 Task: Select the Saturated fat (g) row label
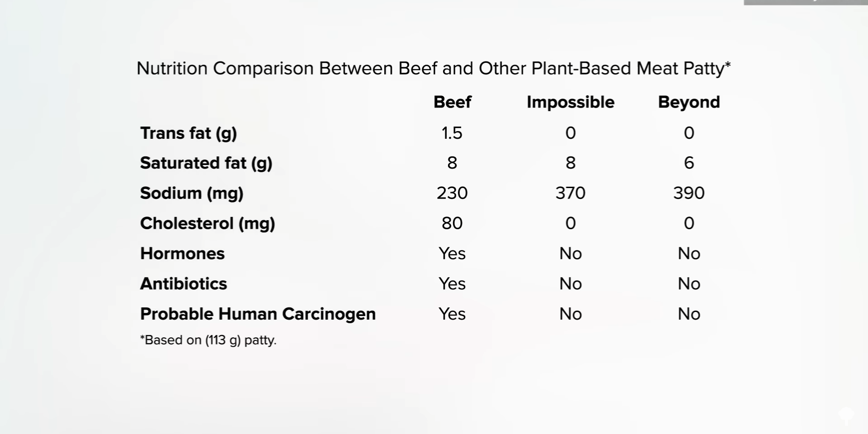point(206,163)
